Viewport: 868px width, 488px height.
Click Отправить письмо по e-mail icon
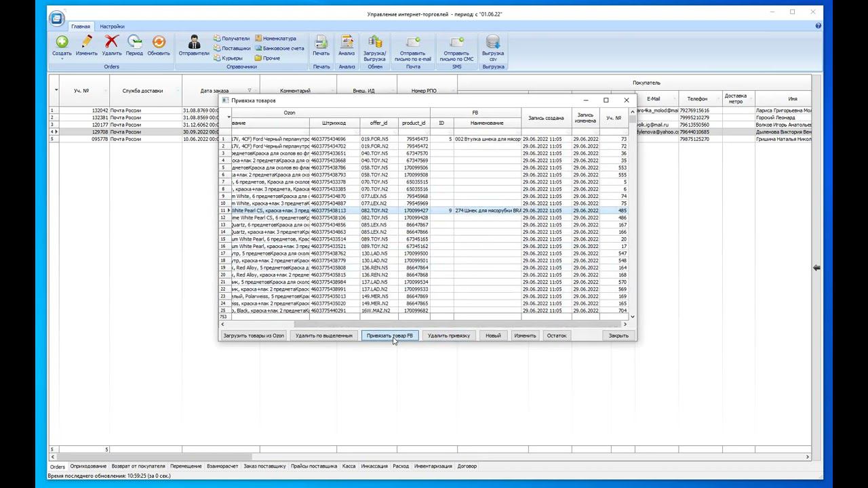point(413,47)
